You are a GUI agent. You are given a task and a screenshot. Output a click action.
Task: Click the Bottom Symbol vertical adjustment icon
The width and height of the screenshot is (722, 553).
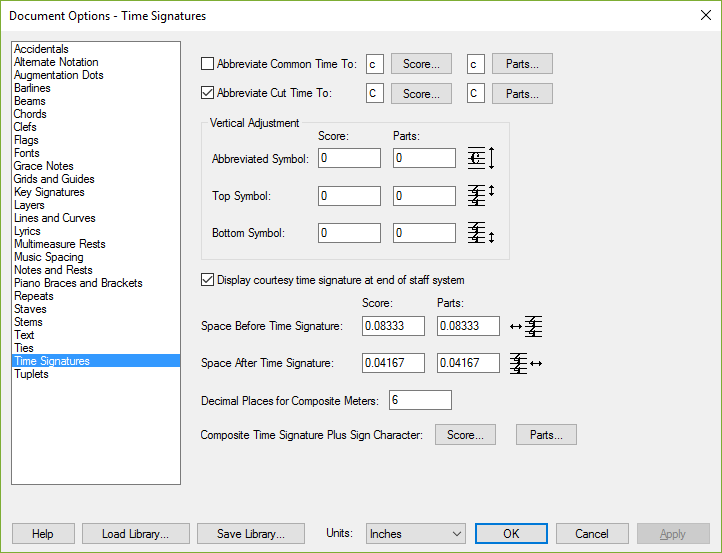(481, 233)
